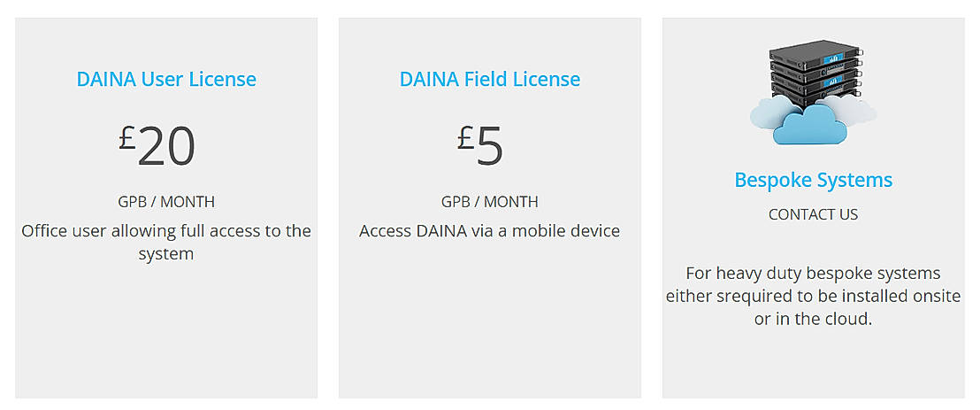Screen dimensions: 980x410
Task: Click the pound symbol beside 20
Action: [x=127, y=137]
